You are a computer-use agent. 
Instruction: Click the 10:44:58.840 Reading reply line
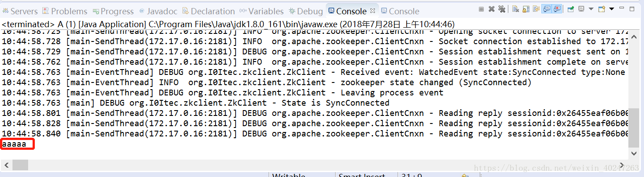(x=315, y=134)
